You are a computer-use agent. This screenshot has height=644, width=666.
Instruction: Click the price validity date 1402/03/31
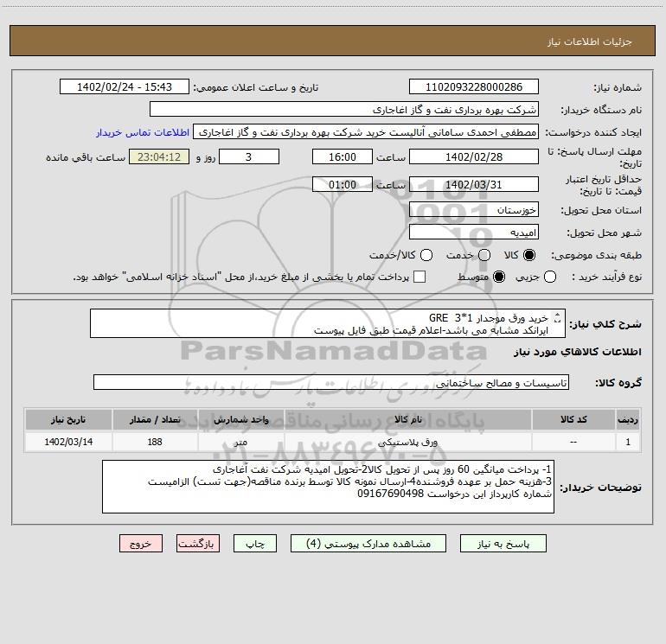pyautogui.click(x=474, y=184)
